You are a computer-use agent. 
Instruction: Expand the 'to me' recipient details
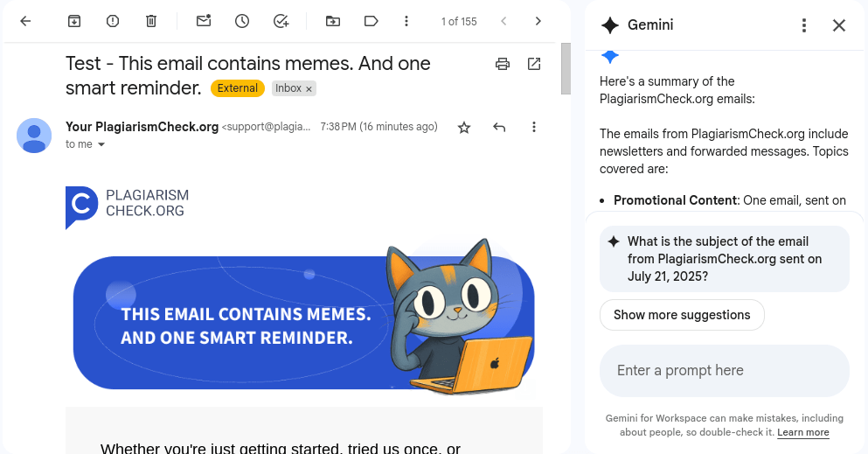pyautogui.click(x=101, y=144)
